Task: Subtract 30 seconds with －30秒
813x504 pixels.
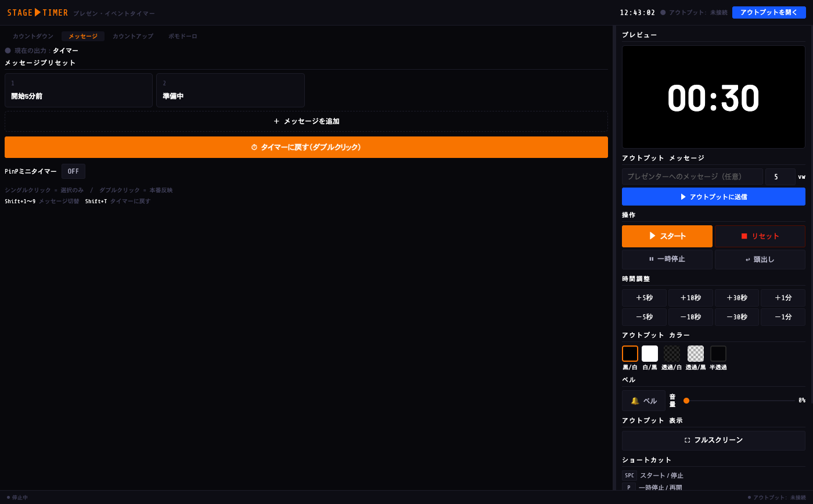Action: point(737,317)
